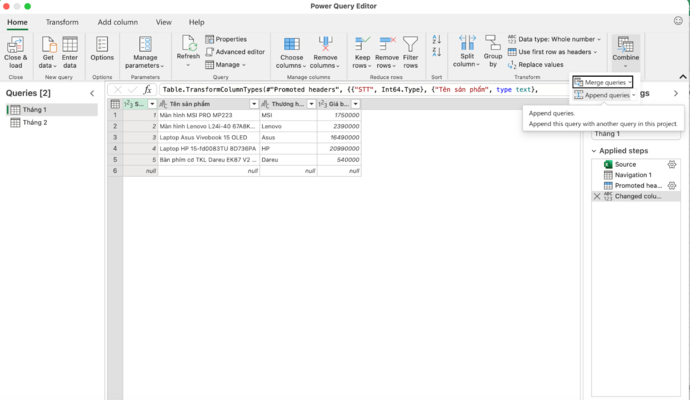This screenshot has width=690, height=400.
Task: Click the Filter rows funnel icon
Action: tap(410, 44)
